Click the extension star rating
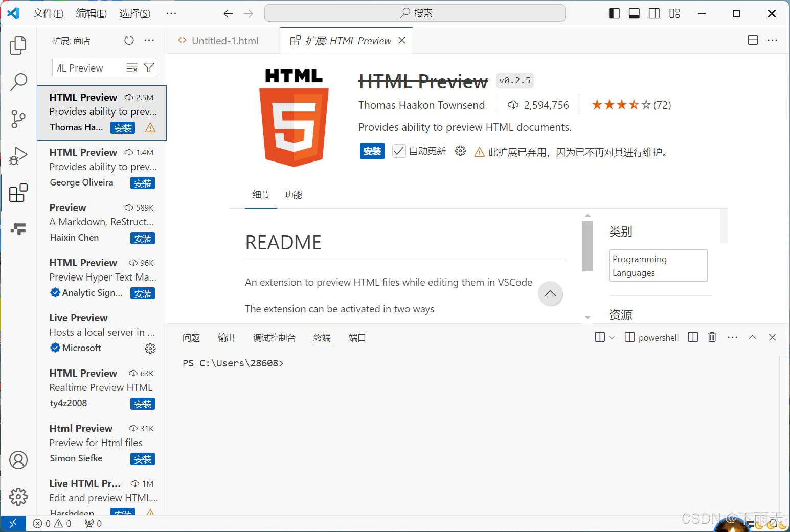Viewport: 790px width, 532px height. [x=631, y=105]
